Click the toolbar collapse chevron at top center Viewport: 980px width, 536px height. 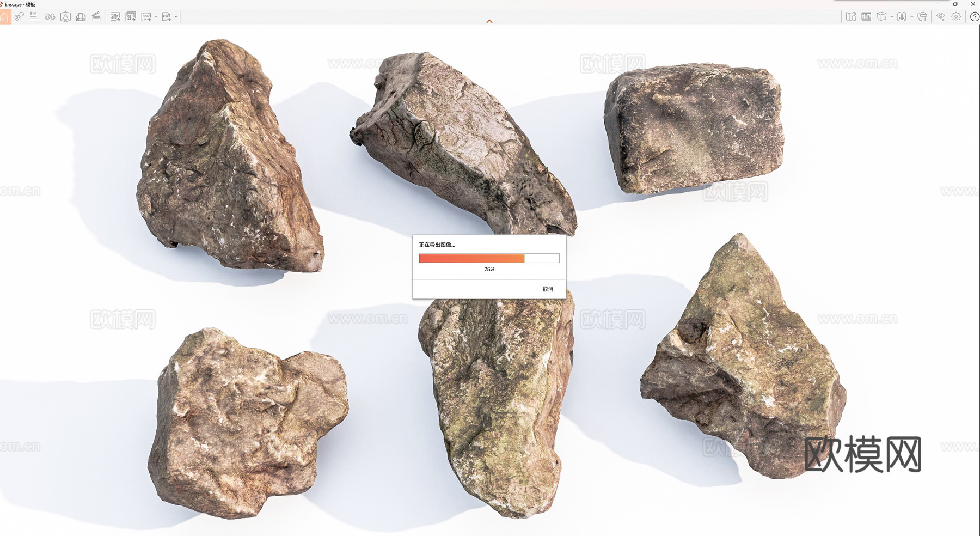pos(489,21)
